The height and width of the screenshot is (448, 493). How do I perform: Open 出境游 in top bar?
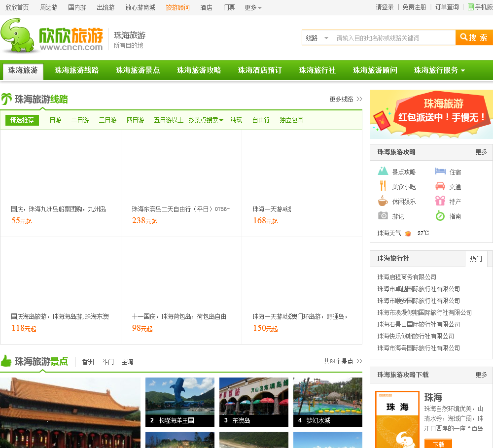(x=106, y=7)
